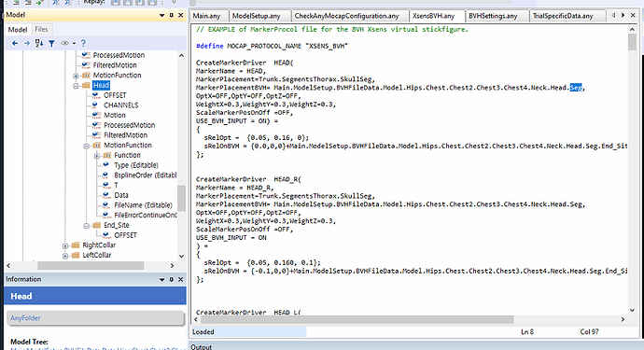
Task: Select the End_Site folder
Action: [117, 225]
